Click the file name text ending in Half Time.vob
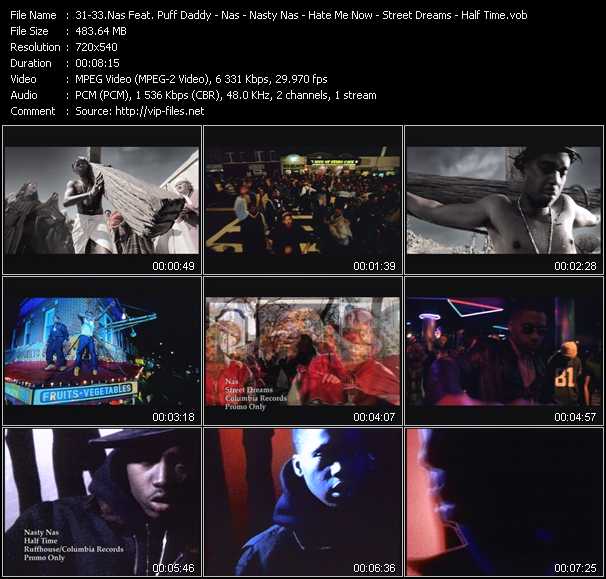606x579 pixels. [301, 15]
